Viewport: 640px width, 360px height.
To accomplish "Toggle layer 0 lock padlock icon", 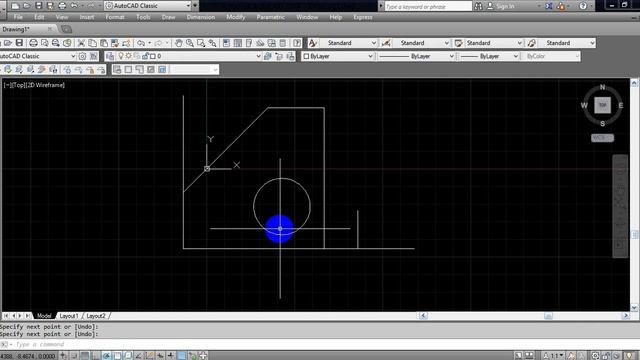I will 145,56.
